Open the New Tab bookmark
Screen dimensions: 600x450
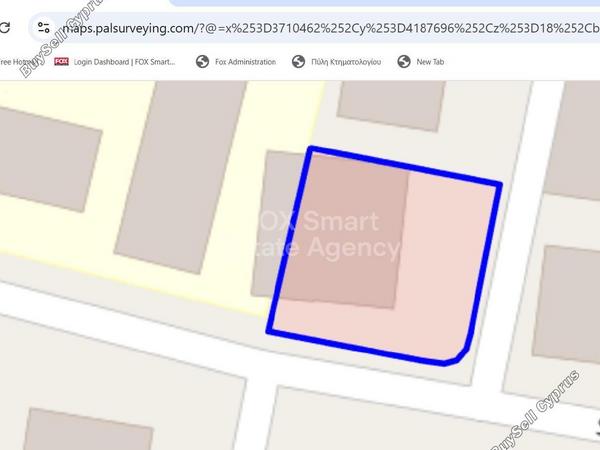(x=420, y=62)
